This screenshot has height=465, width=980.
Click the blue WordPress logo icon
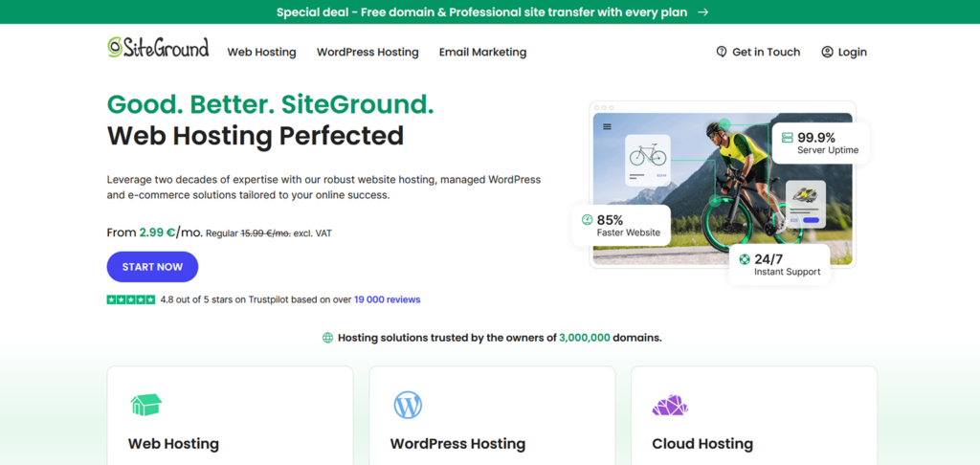[408, 405]
